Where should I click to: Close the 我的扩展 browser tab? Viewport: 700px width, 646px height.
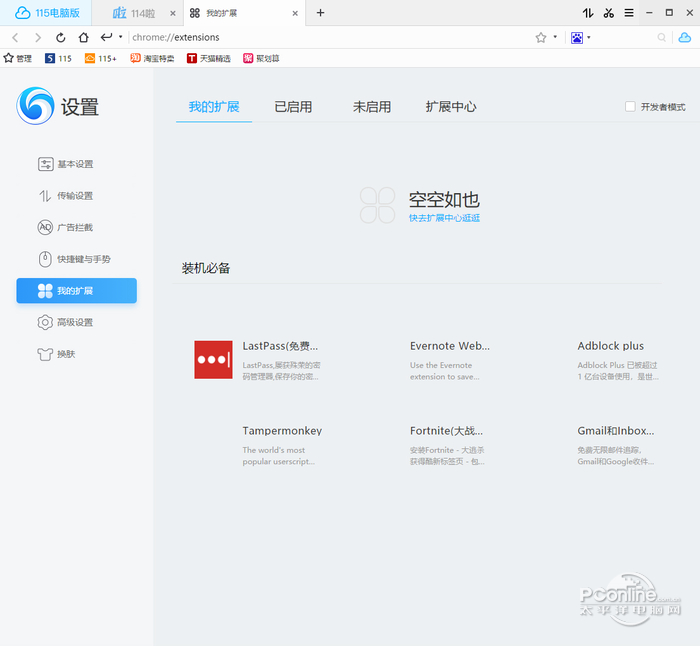(295, 13)
